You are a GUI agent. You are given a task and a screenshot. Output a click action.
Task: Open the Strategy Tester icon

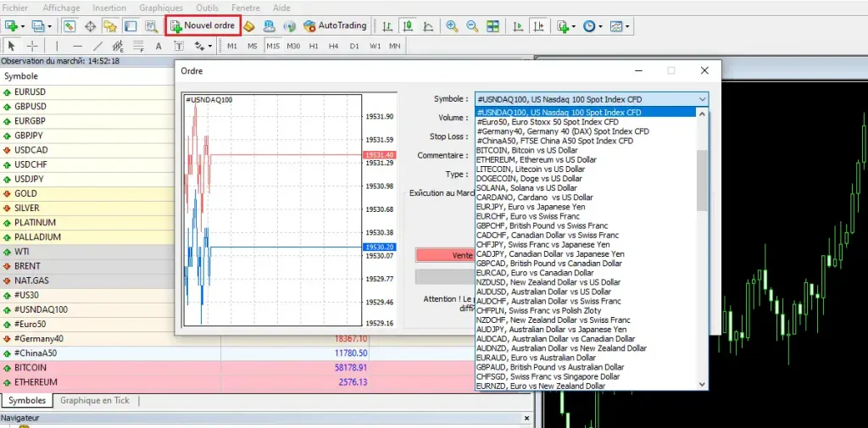click(151, 26)
